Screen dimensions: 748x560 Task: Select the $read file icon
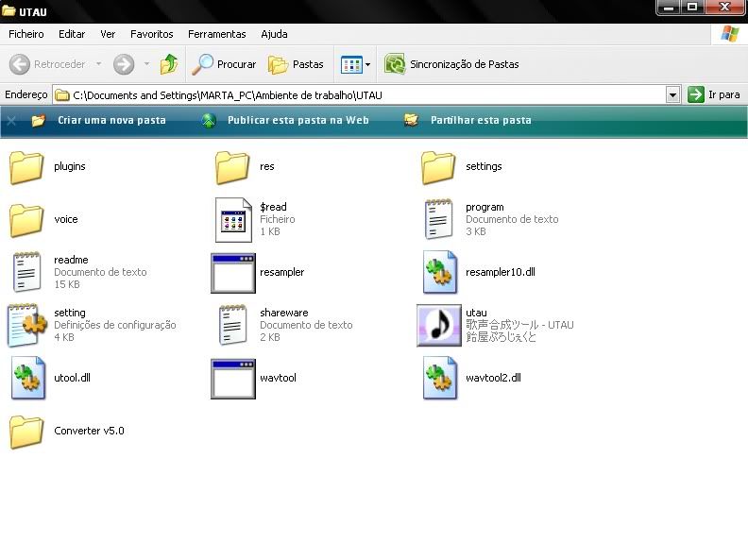(233, 220)
